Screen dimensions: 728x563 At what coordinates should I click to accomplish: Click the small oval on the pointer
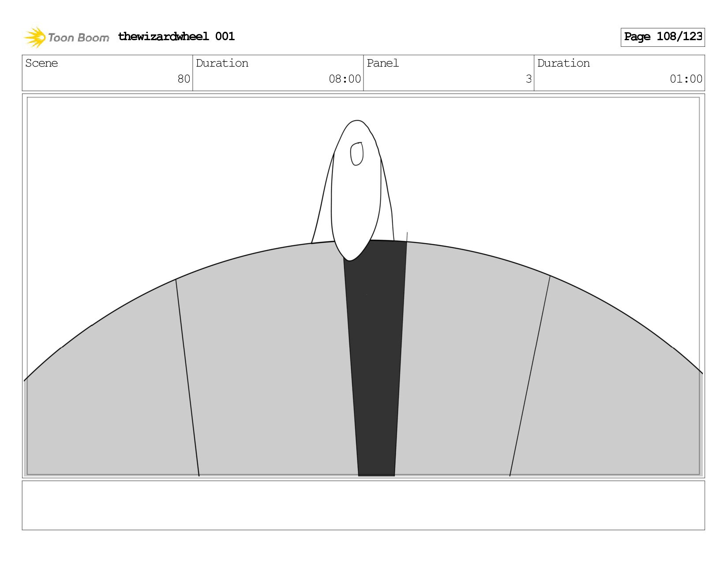[356, 154]
